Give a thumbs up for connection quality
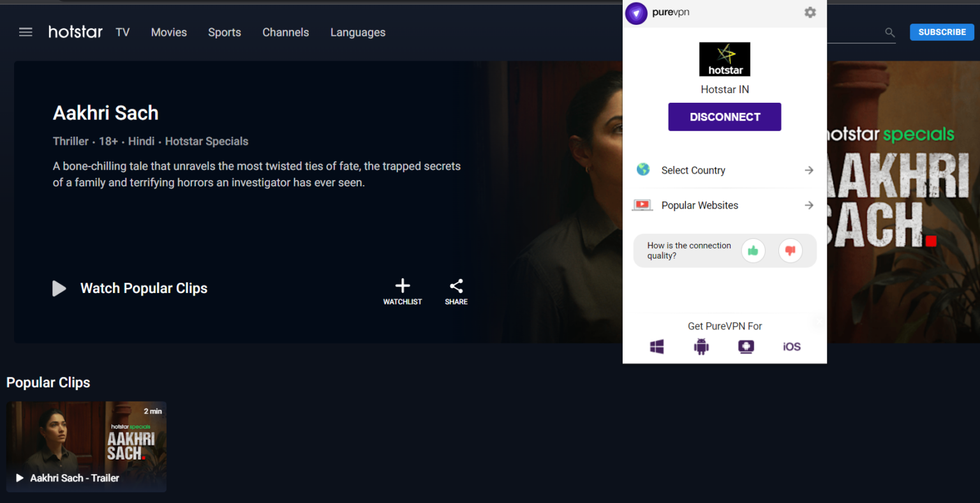The image size is (980, 503). pyautogui.click(x=753, y=250)
